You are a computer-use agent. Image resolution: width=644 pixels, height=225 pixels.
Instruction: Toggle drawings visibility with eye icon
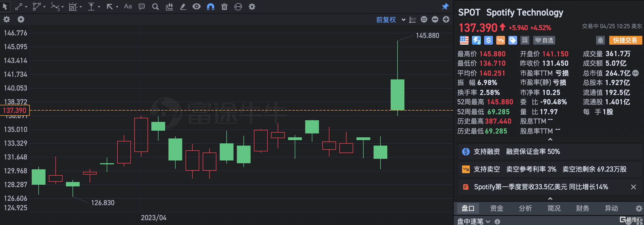197,7
